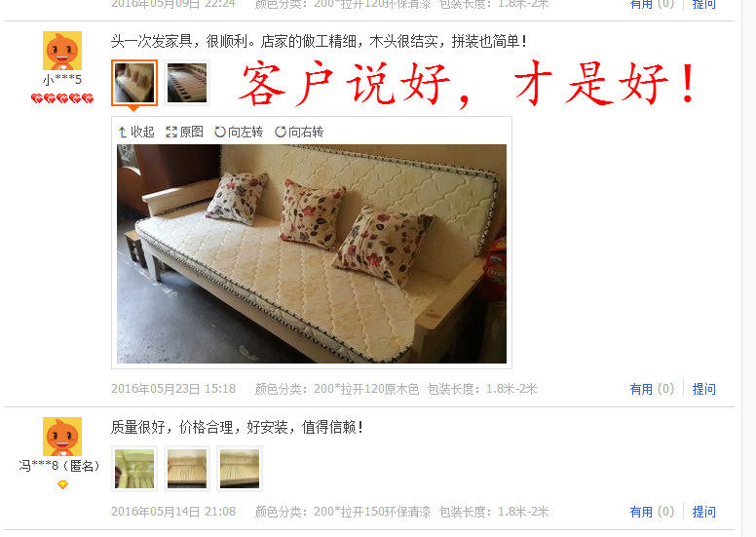
Task: Rotate the photo left with 向左转
Action: point(239,132)
